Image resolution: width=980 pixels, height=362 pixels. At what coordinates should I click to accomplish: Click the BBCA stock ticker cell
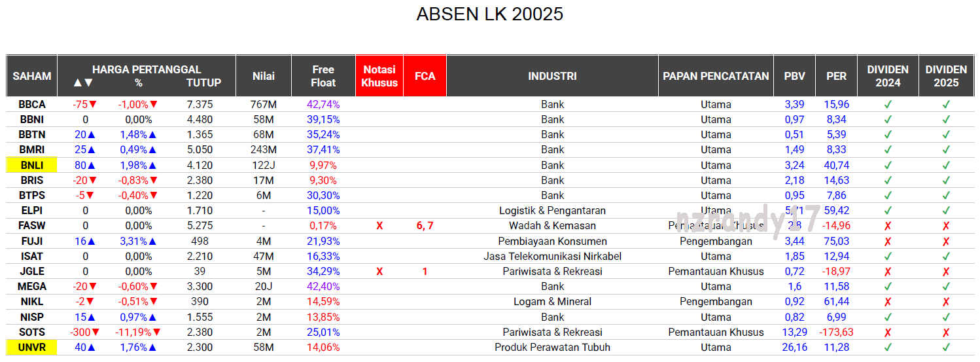(32, 105)
